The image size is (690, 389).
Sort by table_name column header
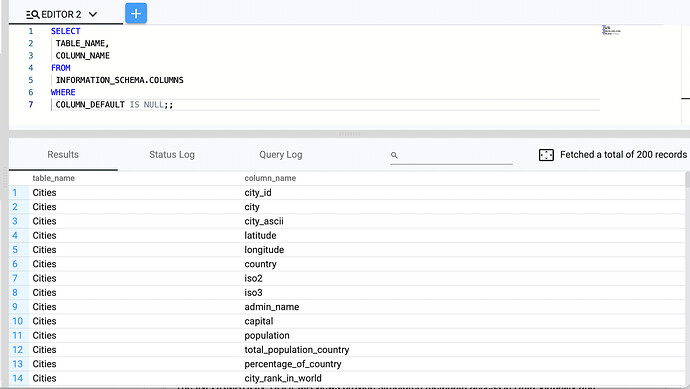[x=54, y=178]
